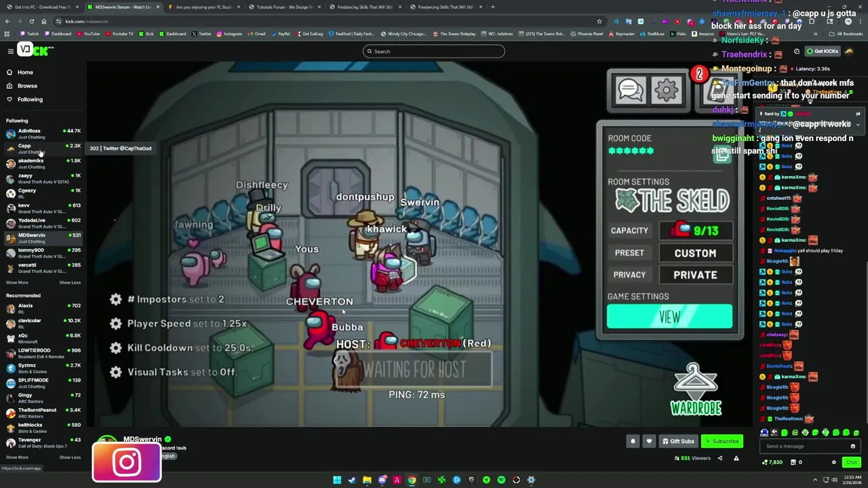The width and height of the screenshot is (868, 488).
Task: Click the green Chat send button
Action: click(x=851, y=462)
